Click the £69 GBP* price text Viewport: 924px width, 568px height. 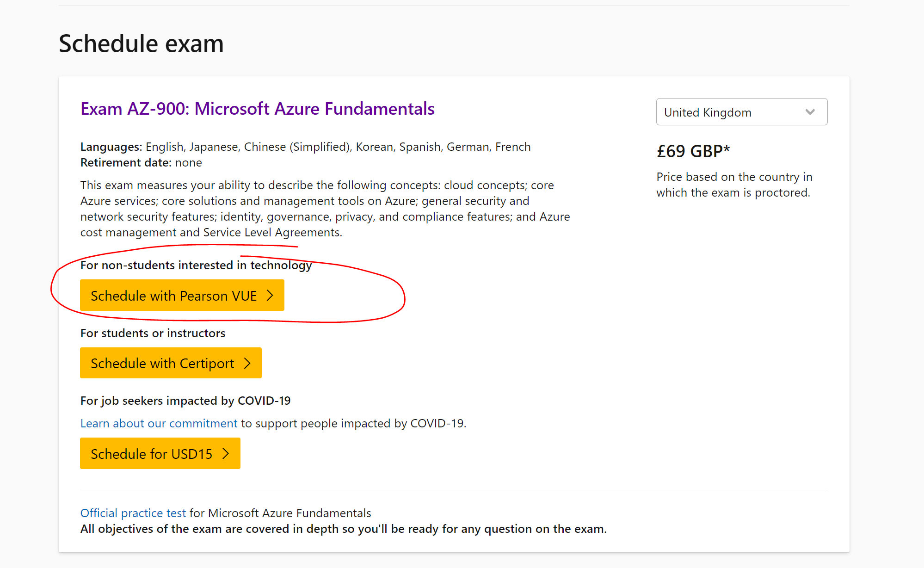tap(693, 151)
